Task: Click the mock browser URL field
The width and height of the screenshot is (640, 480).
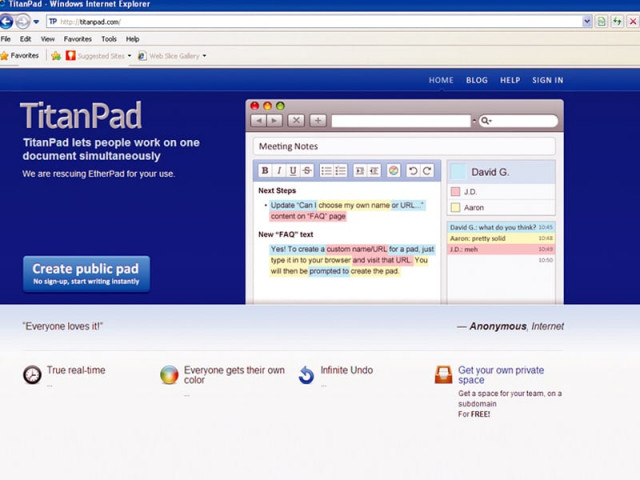Action: pyautogui.click(x=401, y=121)
